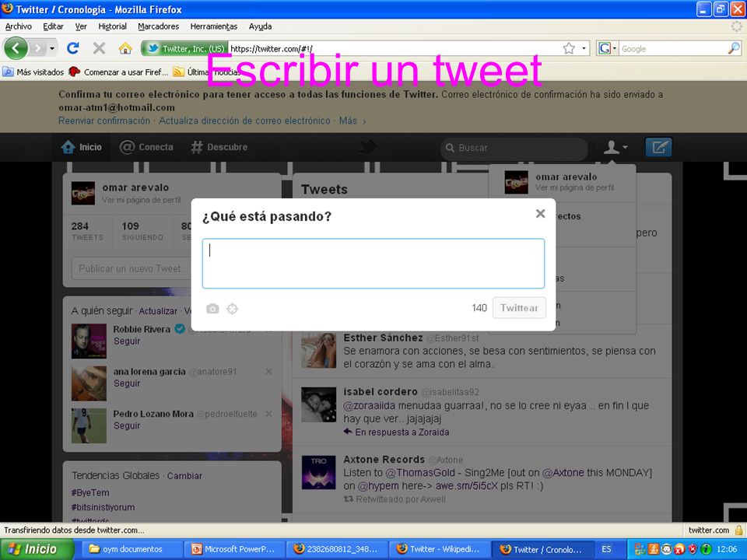Bookmark this page with the star icon
747x560 pixels.
click(569, 48)
